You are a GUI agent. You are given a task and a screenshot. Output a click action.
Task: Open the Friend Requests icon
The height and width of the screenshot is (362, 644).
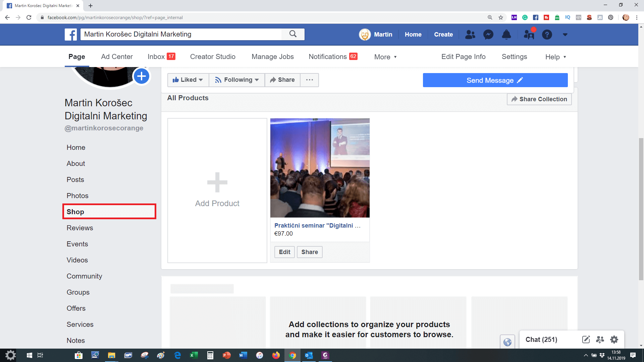click(470, 35)
